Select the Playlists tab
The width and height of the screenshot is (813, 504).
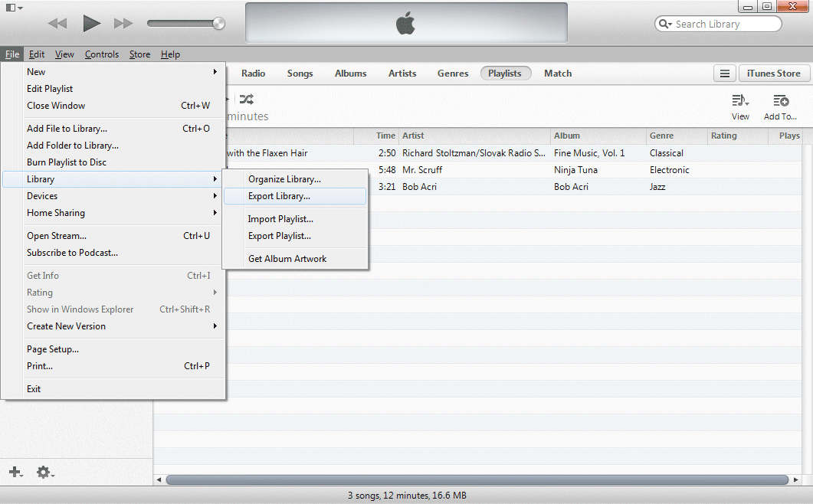[505, 74]
